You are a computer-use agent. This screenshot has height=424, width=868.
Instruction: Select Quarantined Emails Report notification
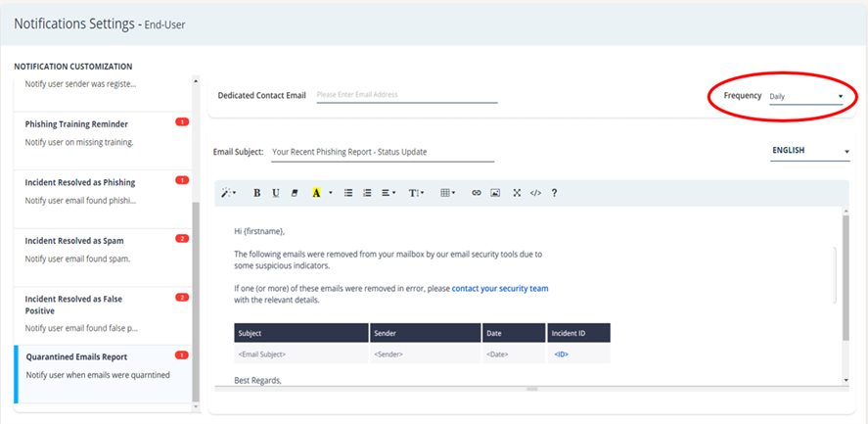point(103,374)
